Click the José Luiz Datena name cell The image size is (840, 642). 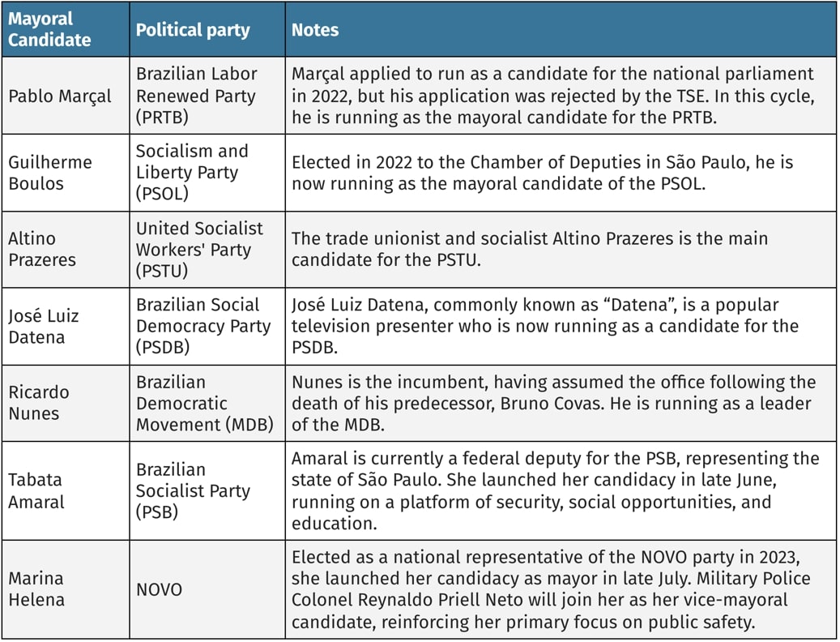pos(66,327)
